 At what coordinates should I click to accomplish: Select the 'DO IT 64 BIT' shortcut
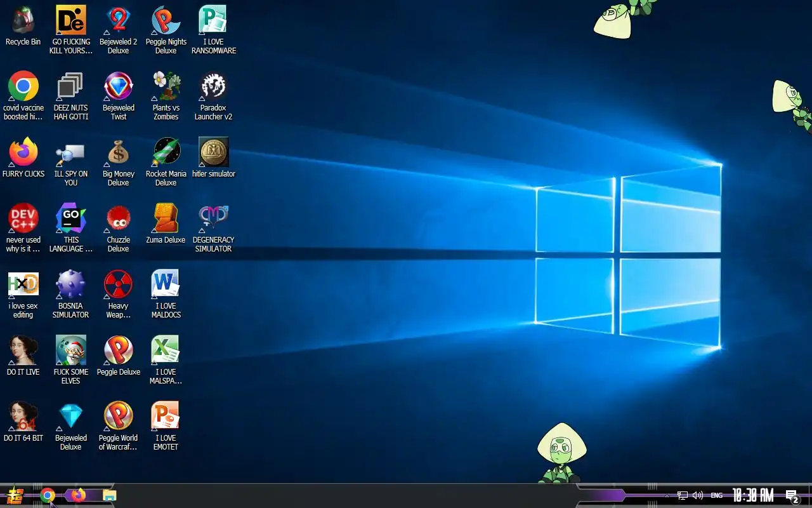(x=23, y=422)
